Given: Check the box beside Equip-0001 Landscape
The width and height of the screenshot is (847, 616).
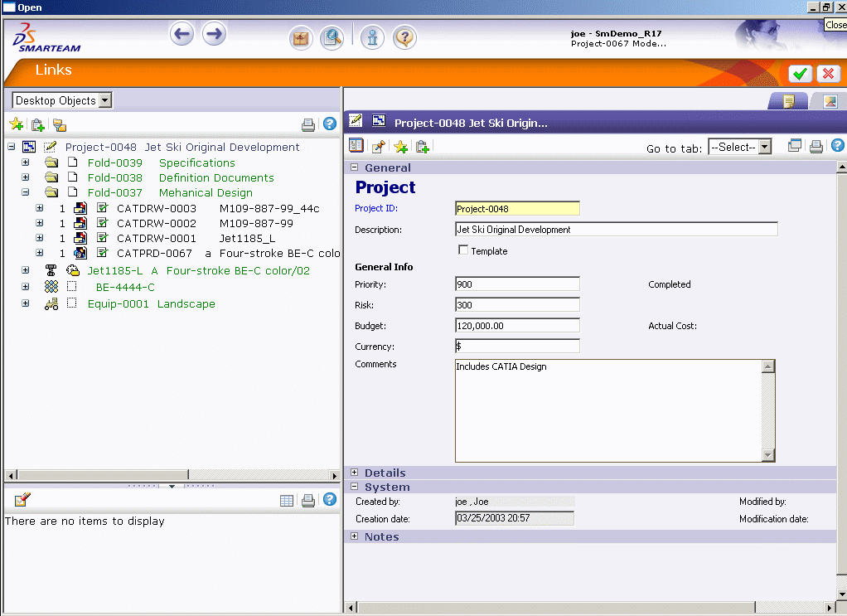Looking at the screenshot, I should 72,304.
